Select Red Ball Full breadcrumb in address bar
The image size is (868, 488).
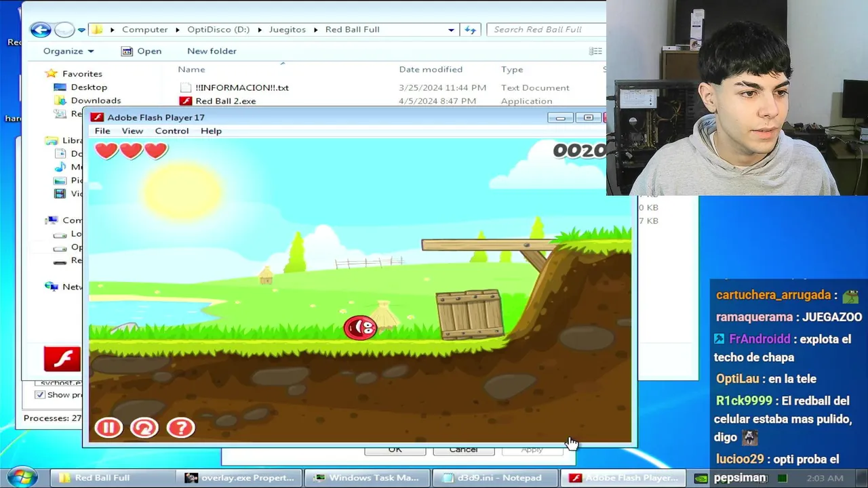click(352, 30)
